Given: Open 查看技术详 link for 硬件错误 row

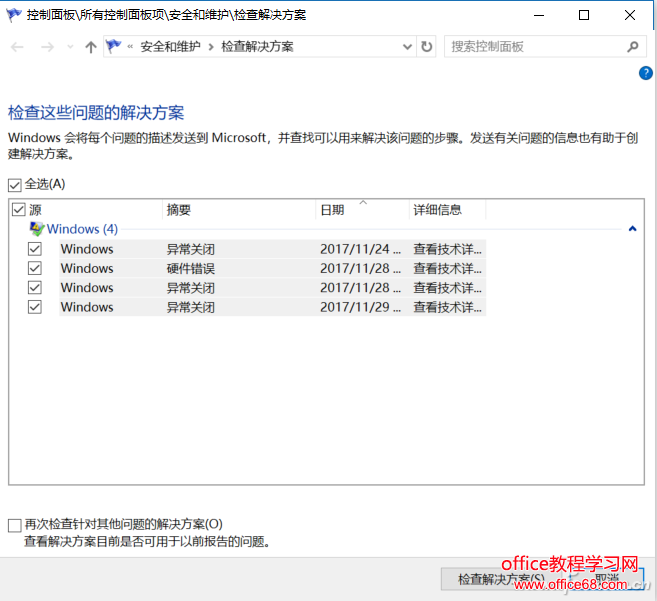Looking at the screenshot, I should [447, 269].
